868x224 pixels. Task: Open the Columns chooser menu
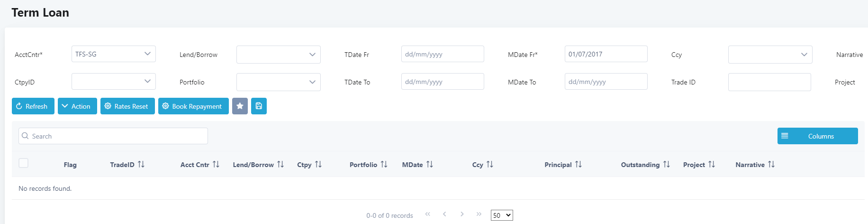[x=817, y=136]
